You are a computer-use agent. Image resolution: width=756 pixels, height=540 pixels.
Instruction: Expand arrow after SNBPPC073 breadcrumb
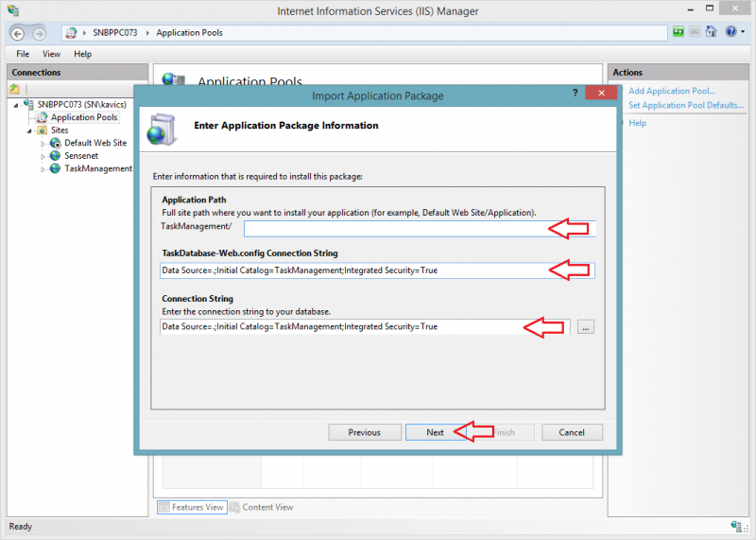[x=147, y=33]
